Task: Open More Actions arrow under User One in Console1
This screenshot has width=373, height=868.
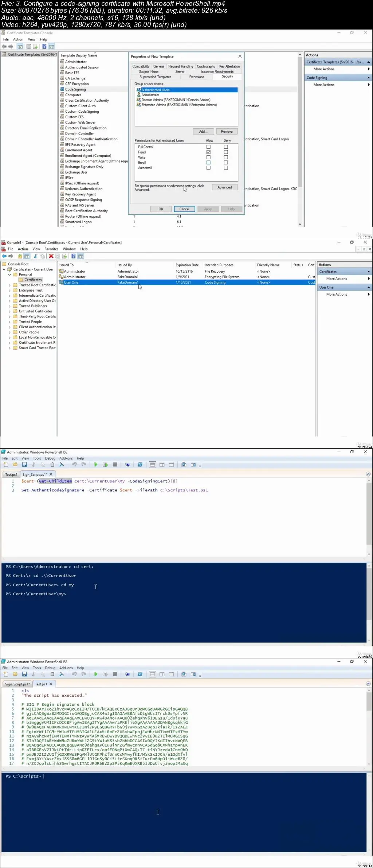Action: coord(369,294)
